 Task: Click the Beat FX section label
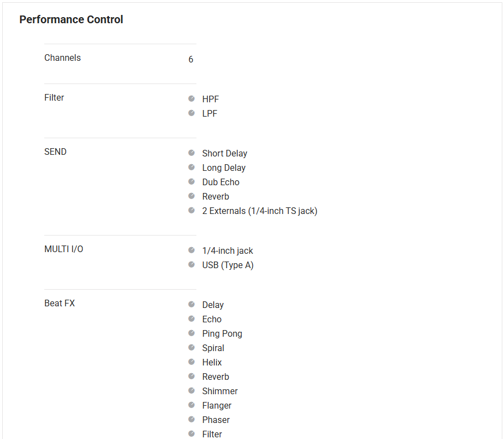tap(59, 304)
